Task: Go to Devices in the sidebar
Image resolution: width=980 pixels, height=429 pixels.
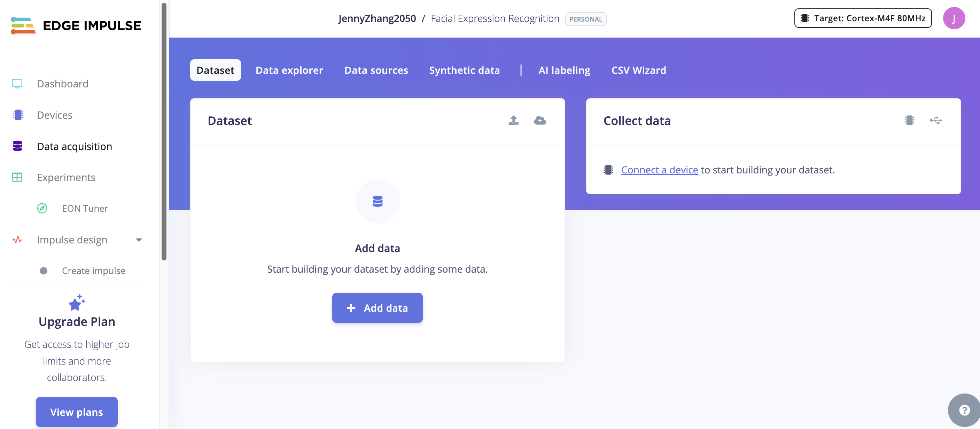Action: pyautogui.click(x=54, y=115)
